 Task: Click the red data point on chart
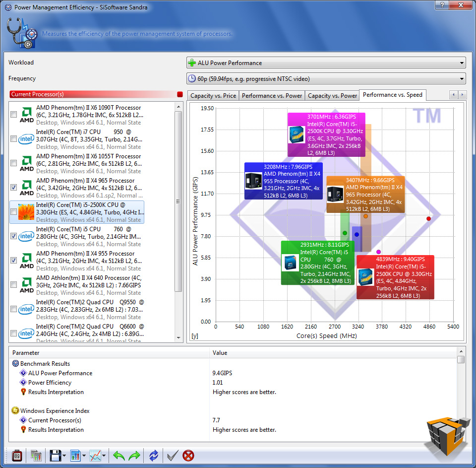(428, 218)
